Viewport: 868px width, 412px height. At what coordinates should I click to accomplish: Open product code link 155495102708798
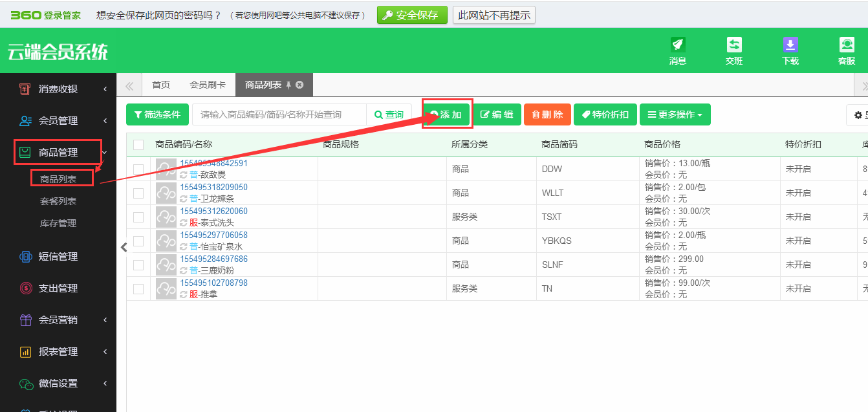(213, 283)
